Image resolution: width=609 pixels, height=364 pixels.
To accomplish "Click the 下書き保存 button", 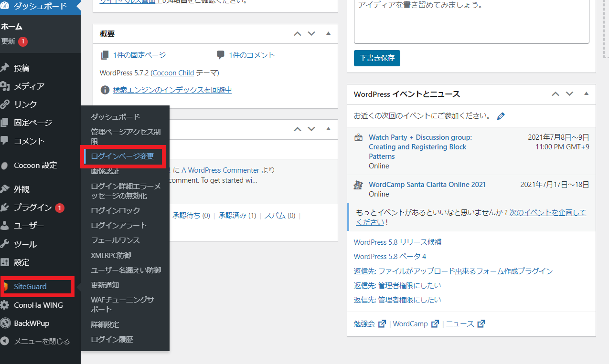I will point(377,58).
